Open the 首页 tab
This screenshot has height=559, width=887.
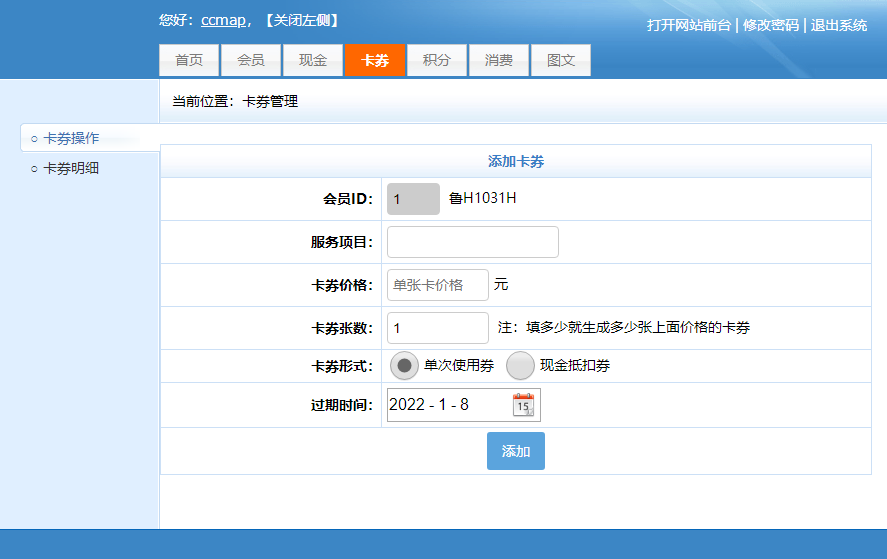[189, 60]
